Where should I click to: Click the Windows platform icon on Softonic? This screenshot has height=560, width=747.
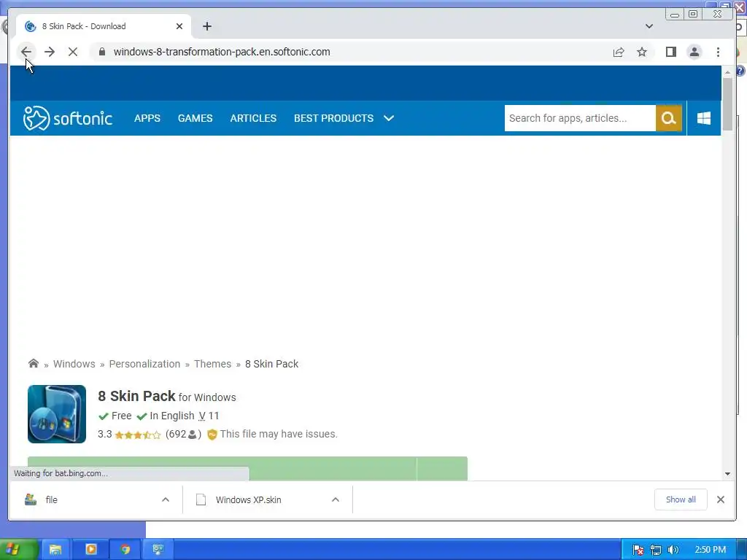click(704, 118)
